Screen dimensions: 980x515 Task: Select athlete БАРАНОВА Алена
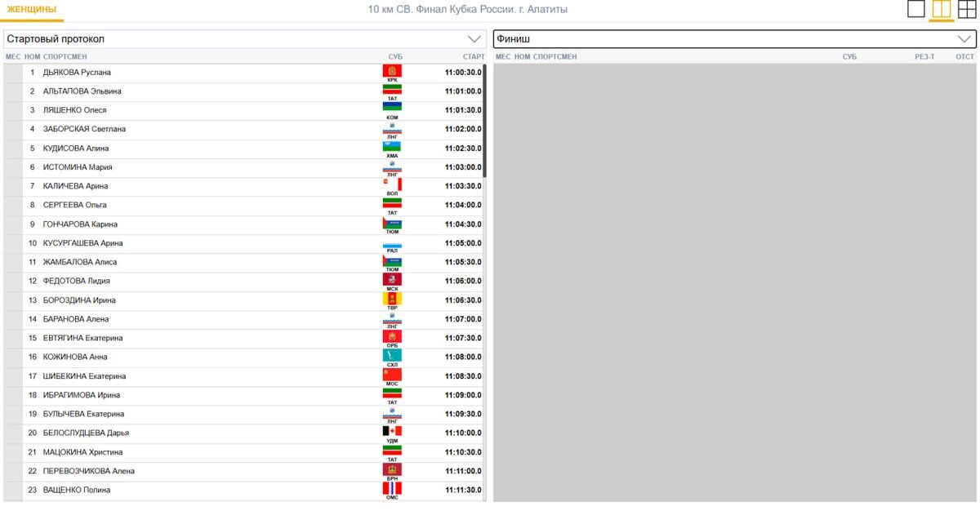[76, 319]
